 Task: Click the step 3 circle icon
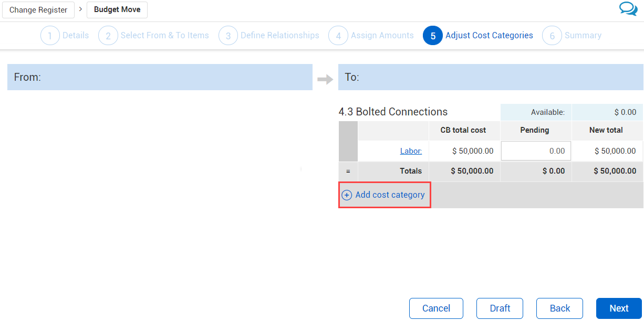coord(228,36)
